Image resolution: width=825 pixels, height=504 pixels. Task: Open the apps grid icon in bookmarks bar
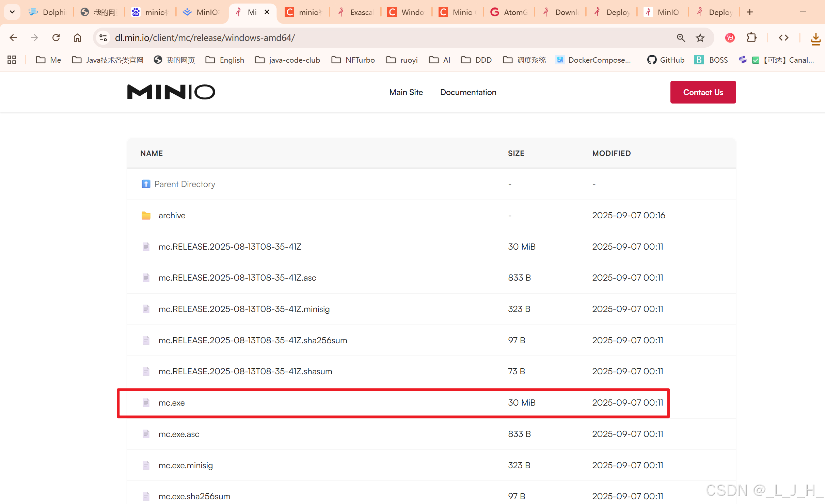click(x=12, y=60)
